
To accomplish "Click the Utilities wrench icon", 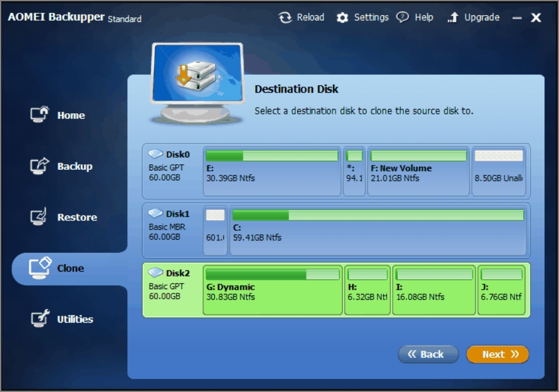I will tap(40, 318).
